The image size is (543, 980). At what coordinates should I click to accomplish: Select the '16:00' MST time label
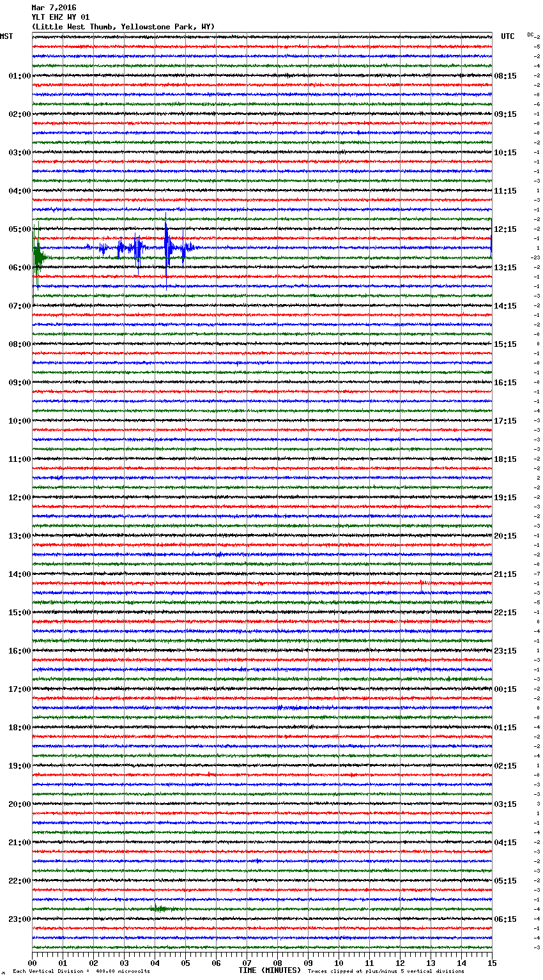[x=19, y=651]
